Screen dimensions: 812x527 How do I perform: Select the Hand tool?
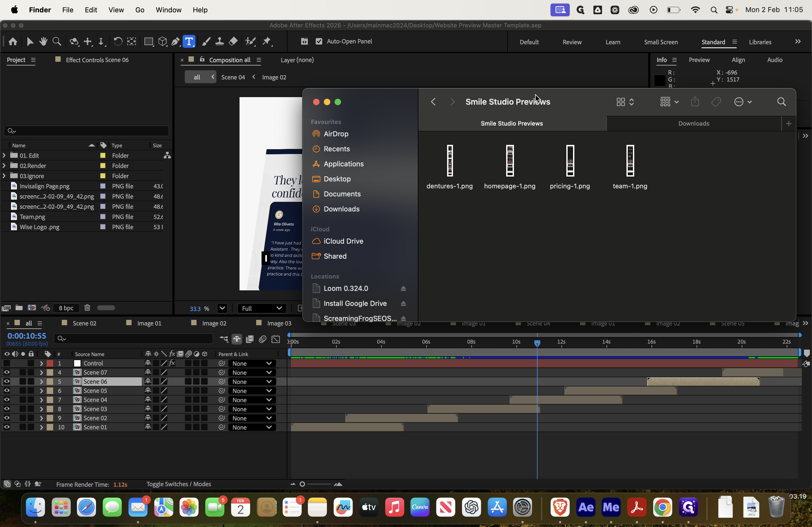tap(43, 42)
